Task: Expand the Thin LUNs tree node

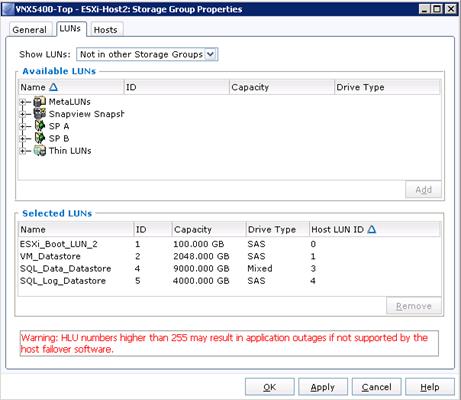Action: tap(22, 151)
